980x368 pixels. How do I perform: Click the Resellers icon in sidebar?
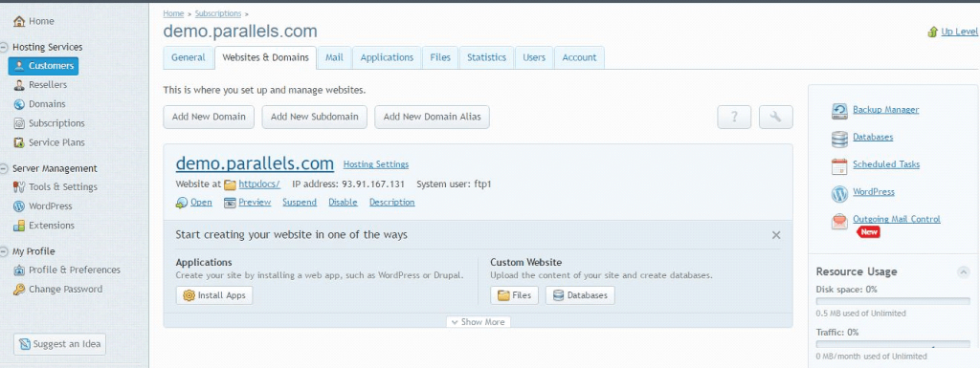[19, 85]
